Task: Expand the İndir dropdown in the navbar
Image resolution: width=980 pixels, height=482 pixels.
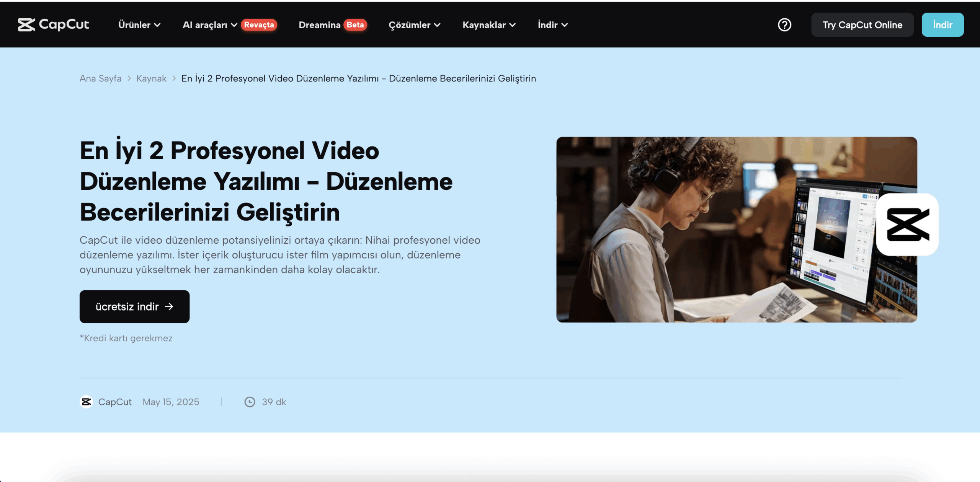Action: pyautogui.click(x=553, y=25)
